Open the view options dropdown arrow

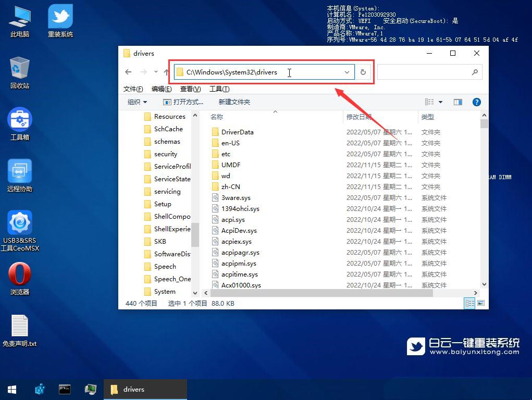point(440,102)
